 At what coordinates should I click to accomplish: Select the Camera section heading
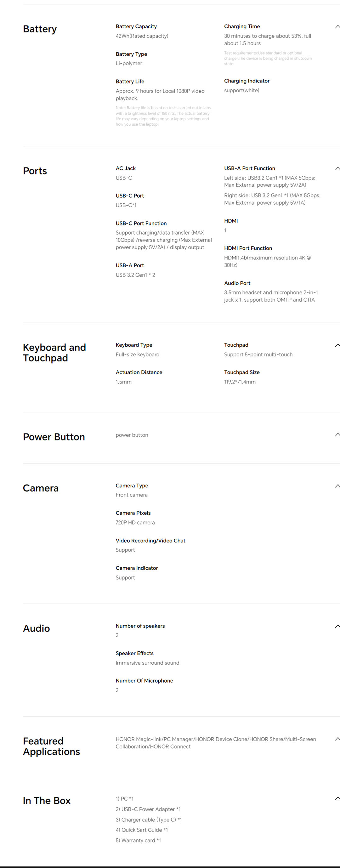[x=41, y=488]
